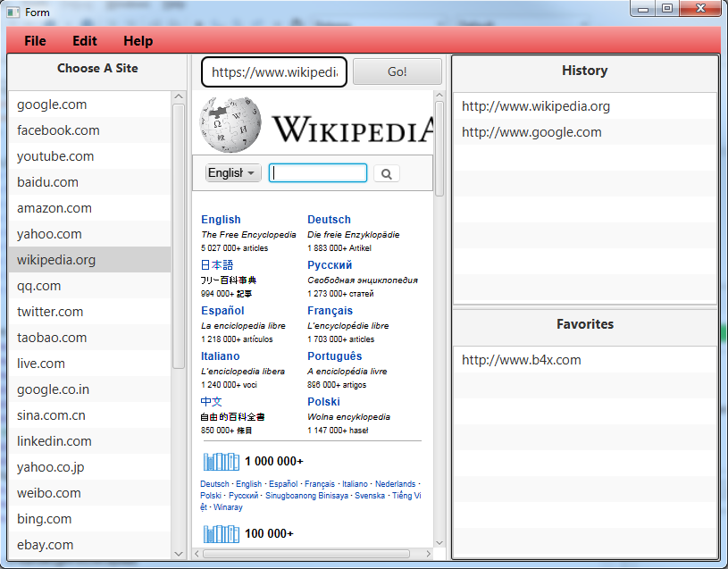Open the 日本語 Wikipedia link
The height and width of the screenshot is (569, 728).
point(217,265)
